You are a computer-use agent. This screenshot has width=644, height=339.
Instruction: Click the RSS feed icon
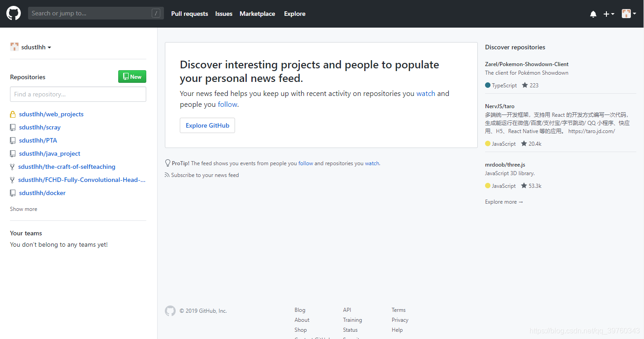pos(167,175)
